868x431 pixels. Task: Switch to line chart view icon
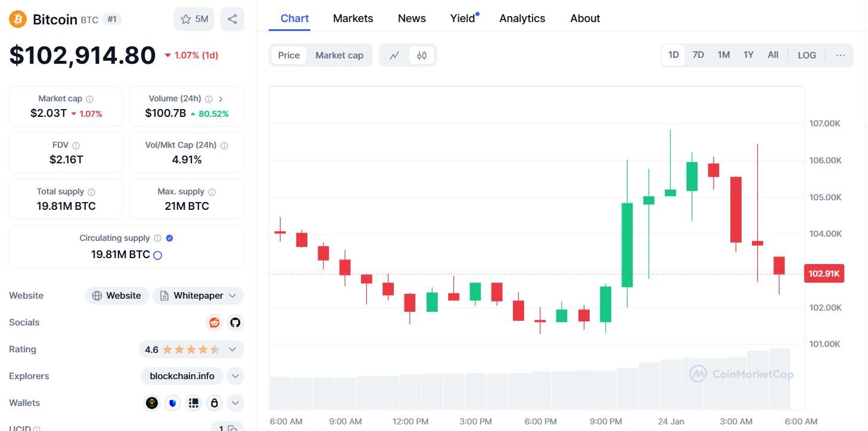394,55
